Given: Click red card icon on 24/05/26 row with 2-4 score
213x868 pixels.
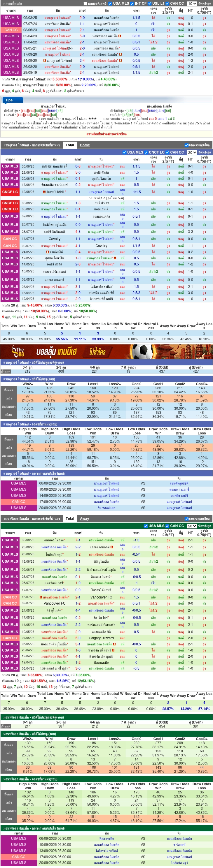Looking at the screenshot, I should click(48, 252).
